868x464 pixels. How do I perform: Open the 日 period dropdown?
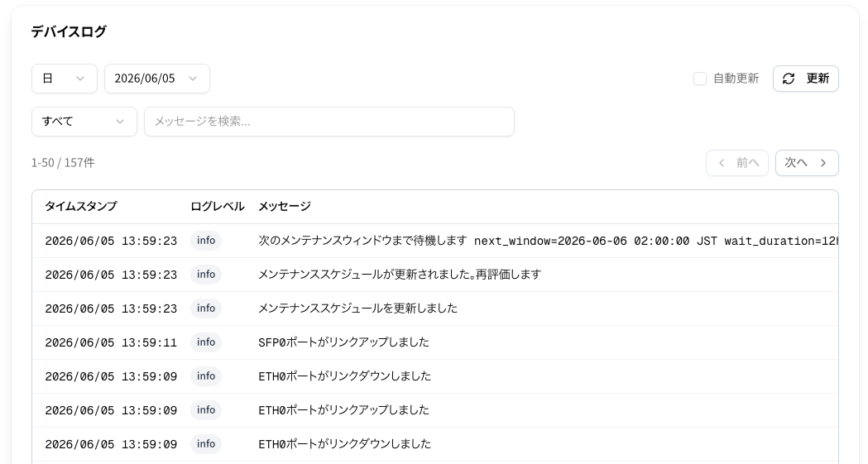click(x=65, y=79)
